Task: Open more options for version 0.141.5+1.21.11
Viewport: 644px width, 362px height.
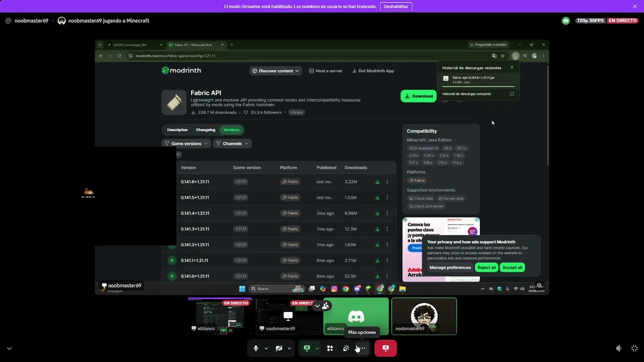Action: 387,198
